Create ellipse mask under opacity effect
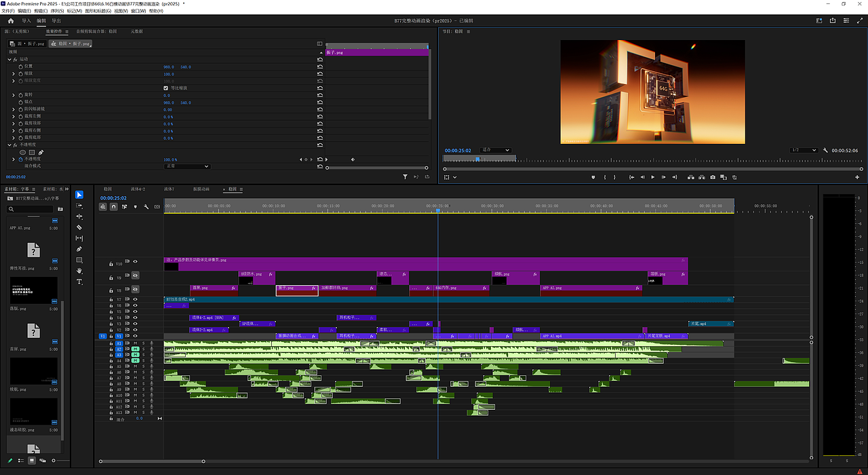The height and width of the screenshot is (475, 868). (22, 152)
